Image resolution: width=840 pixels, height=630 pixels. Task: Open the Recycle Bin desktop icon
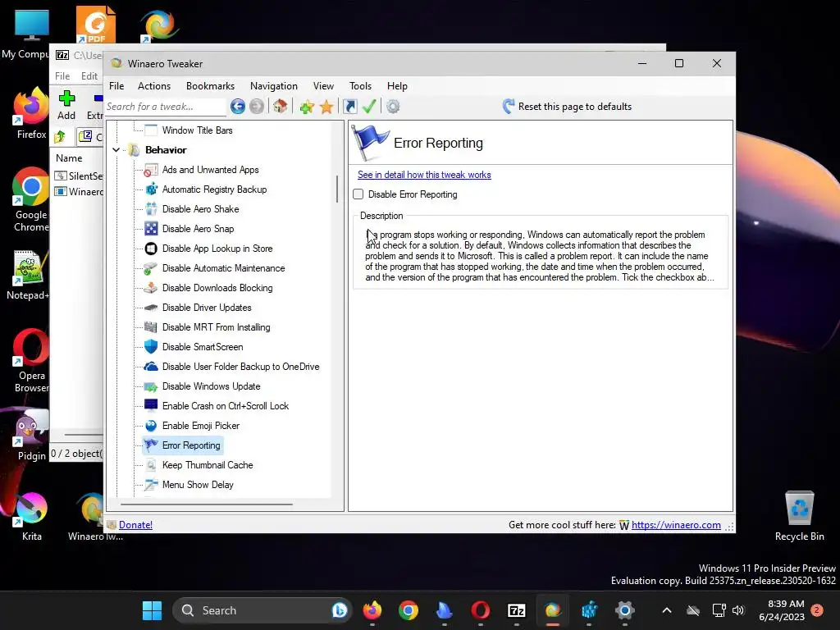pos(799,516)
